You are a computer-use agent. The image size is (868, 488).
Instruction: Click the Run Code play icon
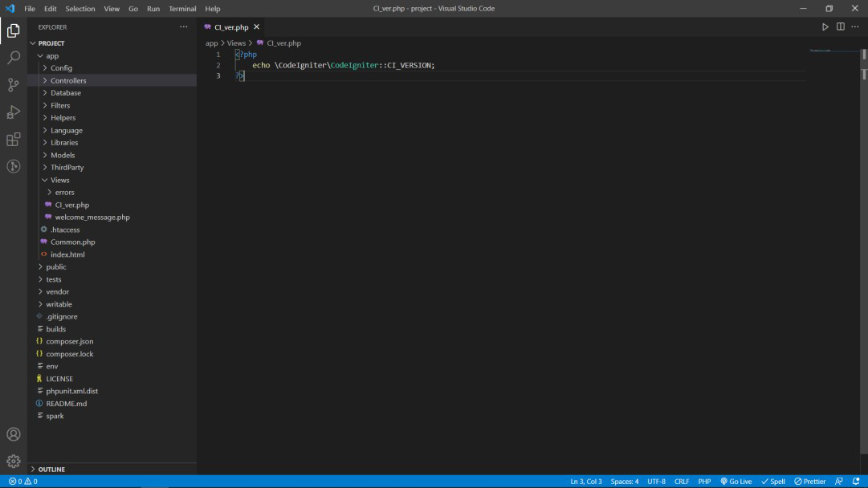point(825,26)
